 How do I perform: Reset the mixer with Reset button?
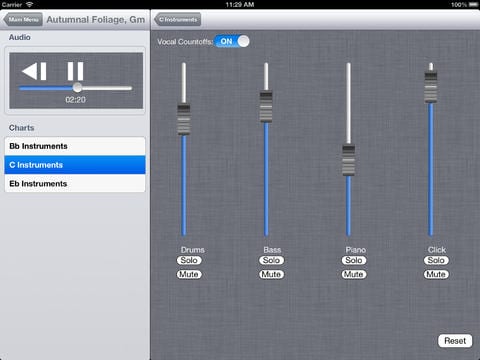455,341
